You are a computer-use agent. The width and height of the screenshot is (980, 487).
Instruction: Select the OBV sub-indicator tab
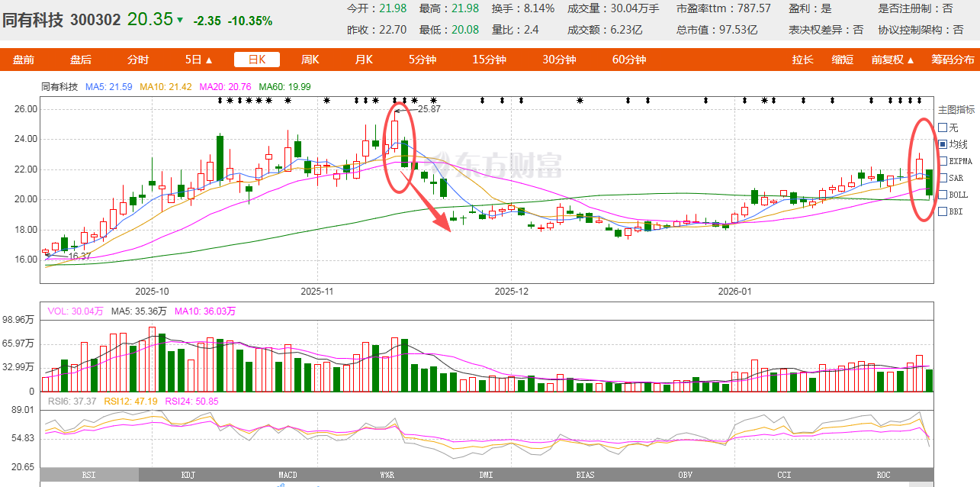(x=685, y=475)
